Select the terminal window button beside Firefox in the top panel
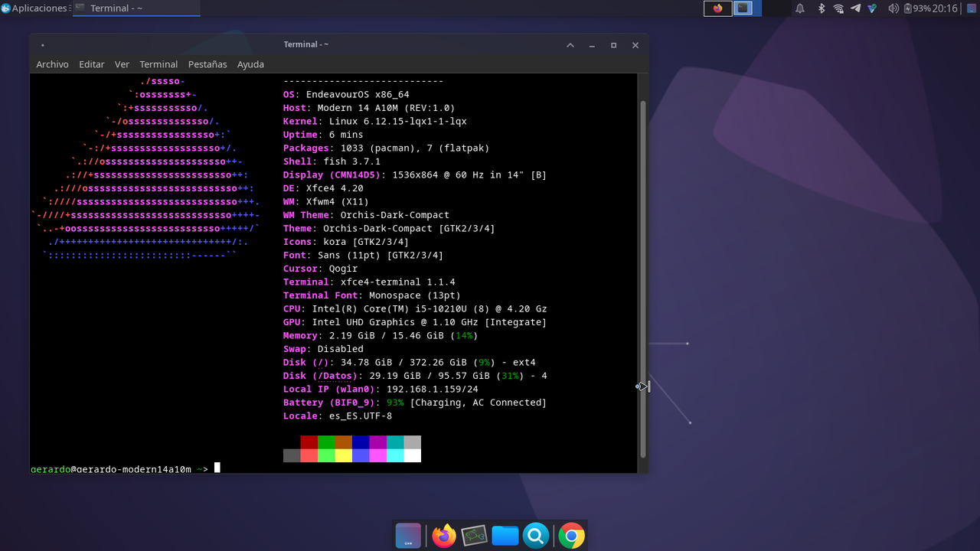The image size is (980, 551). coord(742,8)
